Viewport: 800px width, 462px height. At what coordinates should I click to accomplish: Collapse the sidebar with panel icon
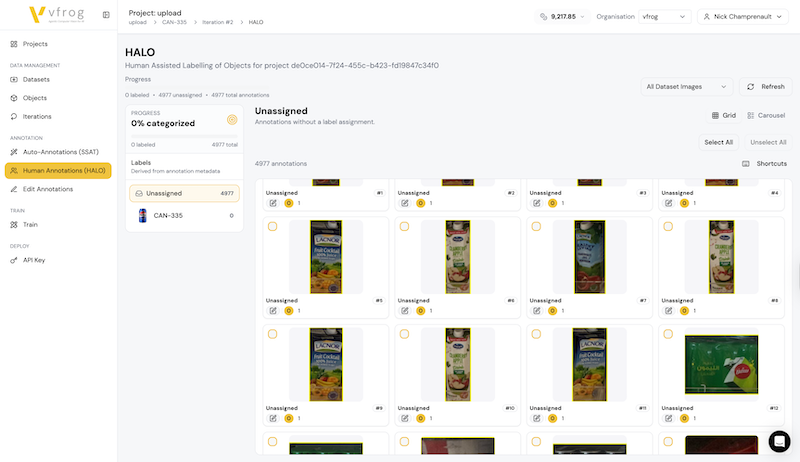[x=106, y=15]
